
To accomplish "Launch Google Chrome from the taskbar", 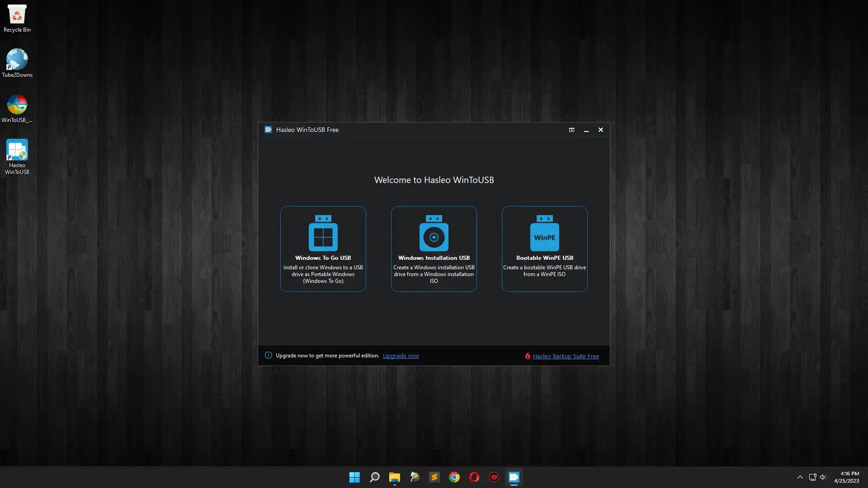I will pos(454,477).
